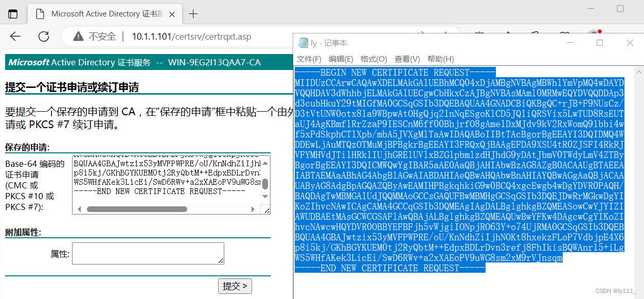Reload the page with the refresh icon
Image resolution: width=644 pixels, height=299 pixels.
(44, 37)
